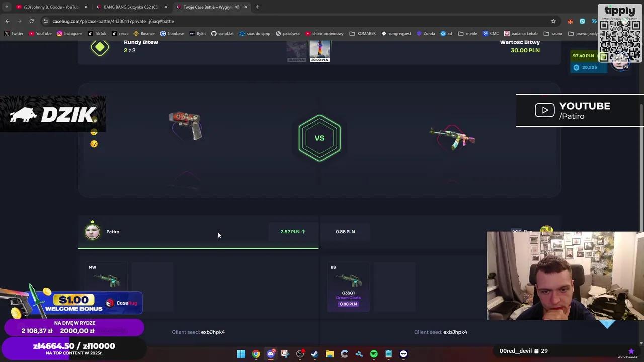This screenshot has height=362, width=644.
Task: Open the badania kebab bookmark
Action: pyautogui.click(x=521, y=34)
